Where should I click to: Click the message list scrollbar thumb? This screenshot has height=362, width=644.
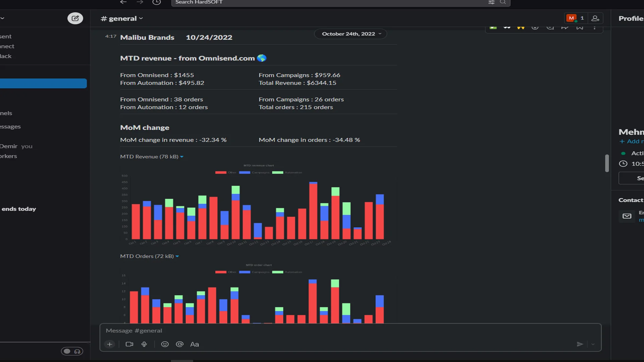tap(607, 163)
